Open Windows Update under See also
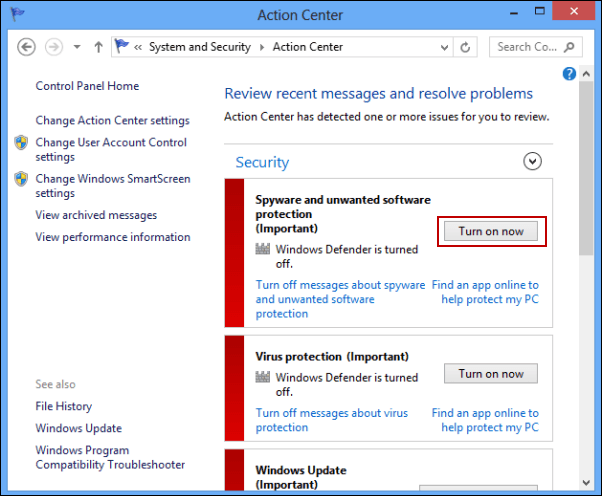This screenshot has width=602, height=496. 79,428
